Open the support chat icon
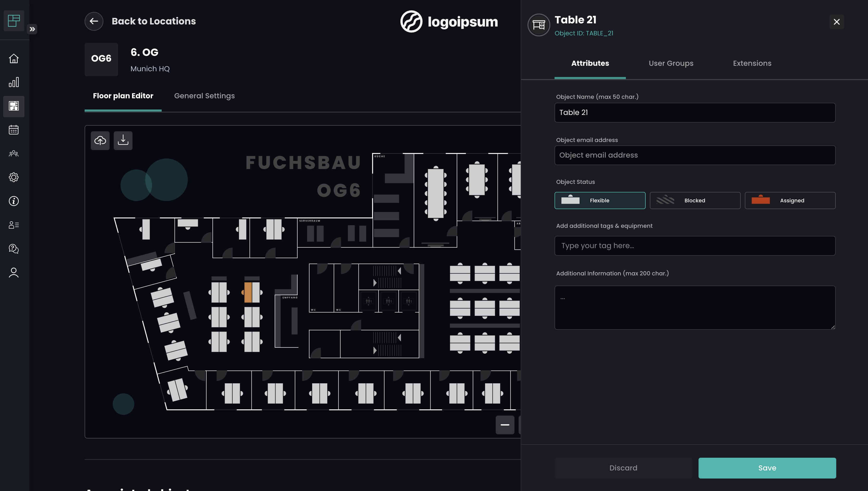868x491 pixels. 14,249
